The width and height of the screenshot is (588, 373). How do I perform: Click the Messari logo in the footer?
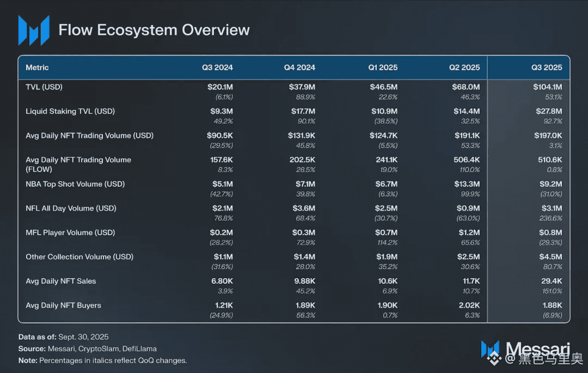(490, 350)
